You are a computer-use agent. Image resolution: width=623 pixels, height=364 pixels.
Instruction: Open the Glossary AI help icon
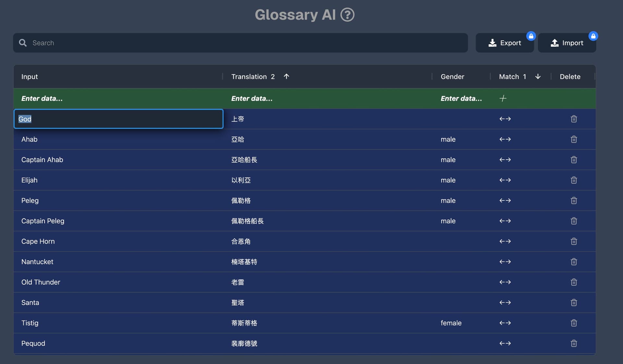tap(347, 14)
